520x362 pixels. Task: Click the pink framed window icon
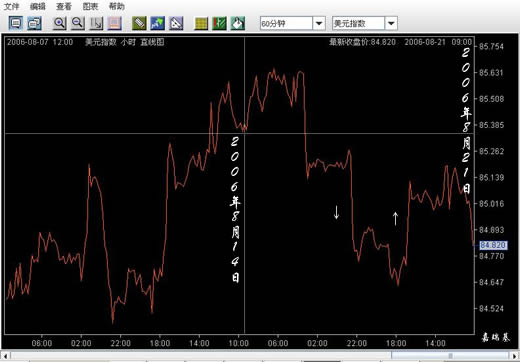(114, 23)
